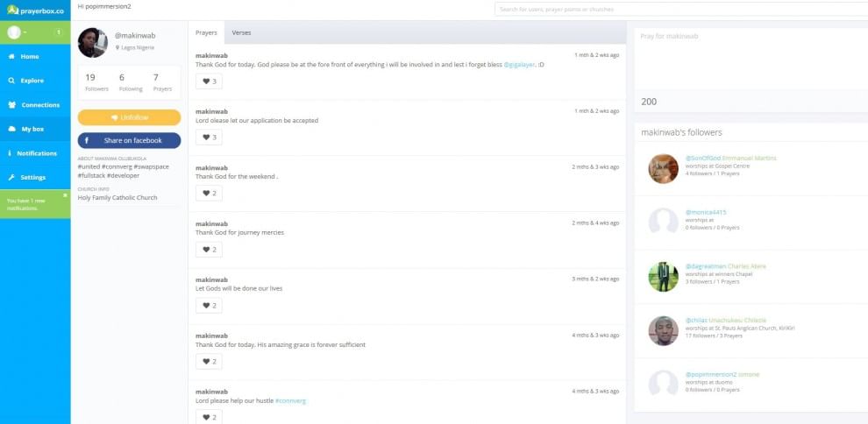Open @SonOfGod follower profile link

pos(703,158)
